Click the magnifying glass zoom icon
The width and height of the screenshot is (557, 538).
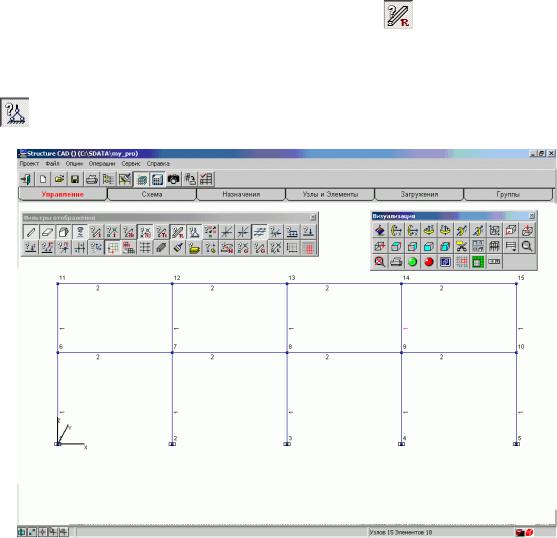click(527, 246)
